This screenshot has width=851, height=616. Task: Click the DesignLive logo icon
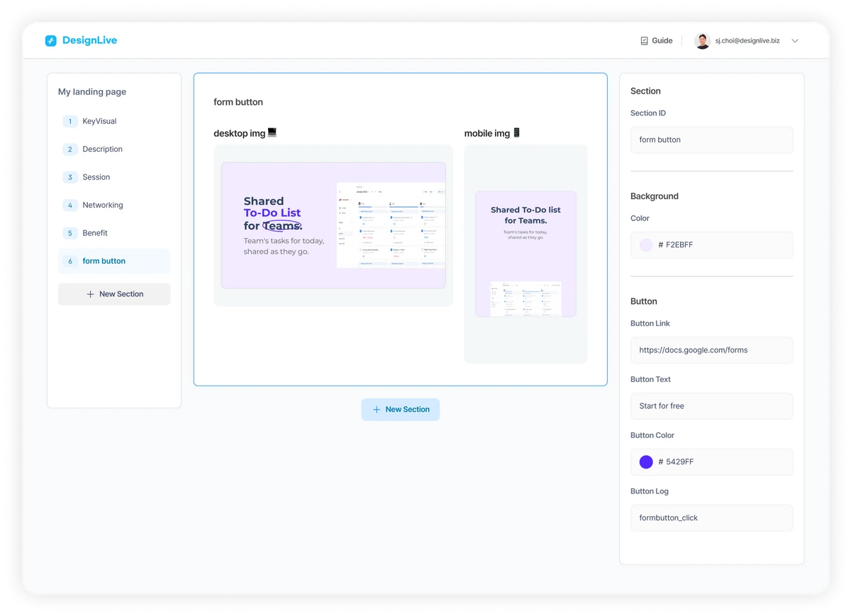pyautogui.click(x=50, y=40)
